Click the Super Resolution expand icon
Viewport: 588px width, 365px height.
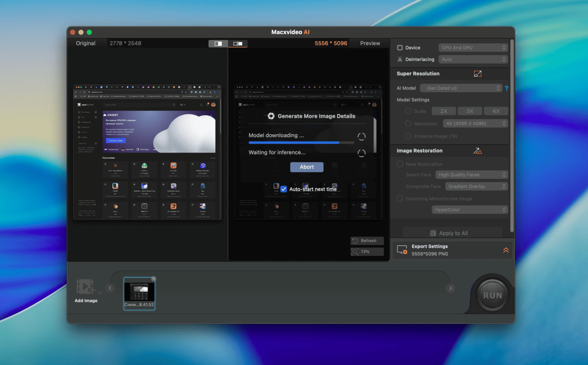click(x=478, y=74)
